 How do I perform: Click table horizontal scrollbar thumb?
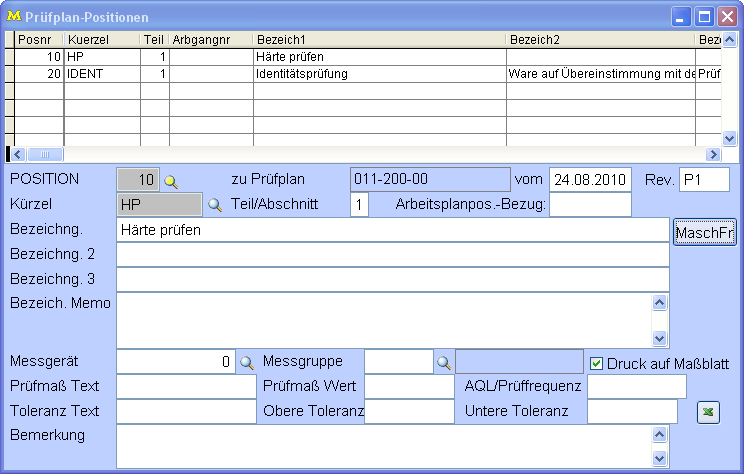(45, 154)
